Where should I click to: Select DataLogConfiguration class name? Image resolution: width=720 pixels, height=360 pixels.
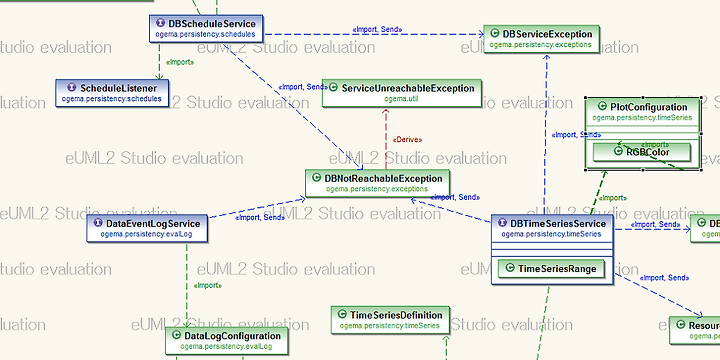tap(232, 336)
